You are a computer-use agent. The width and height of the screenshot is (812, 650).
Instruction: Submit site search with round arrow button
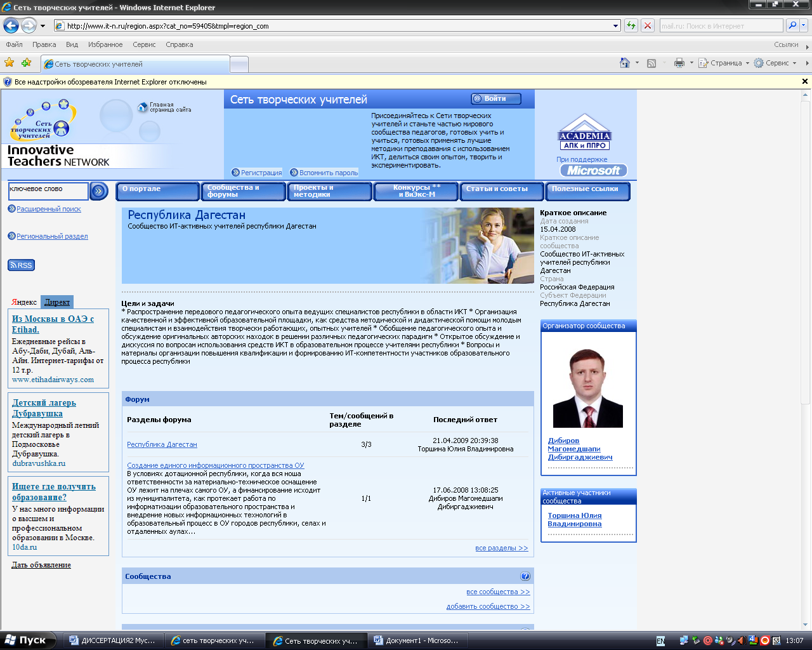coord(99,190)
